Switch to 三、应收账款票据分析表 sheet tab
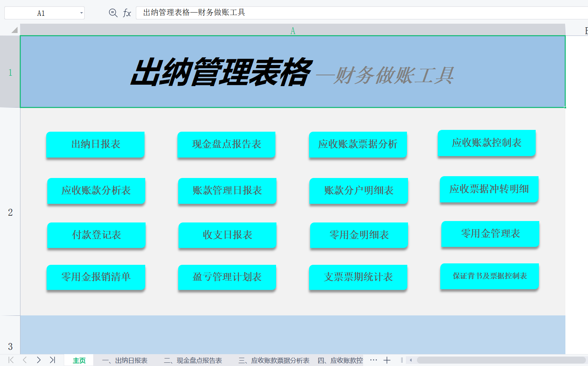588x366 pixels. tap(274, 360)
